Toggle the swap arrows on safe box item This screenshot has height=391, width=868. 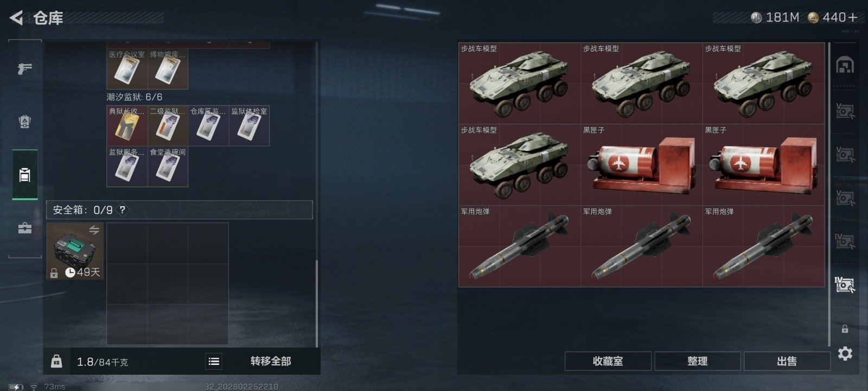[94, 230]
